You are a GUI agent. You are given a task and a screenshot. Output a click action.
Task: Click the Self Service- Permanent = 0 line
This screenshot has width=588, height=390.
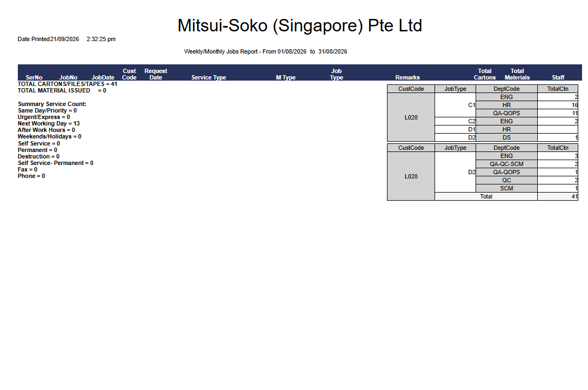pyautogui.click(x=56, y=163)
